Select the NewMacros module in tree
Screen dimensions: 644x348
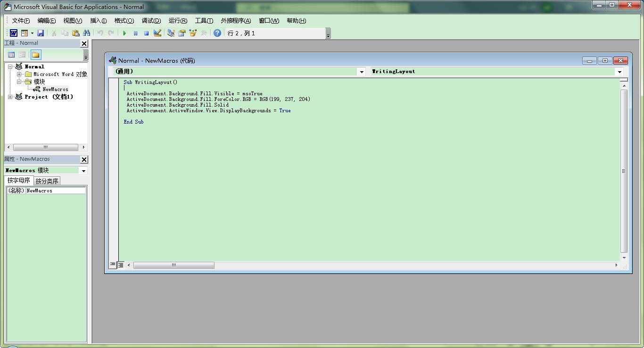[x=55, y=89]
